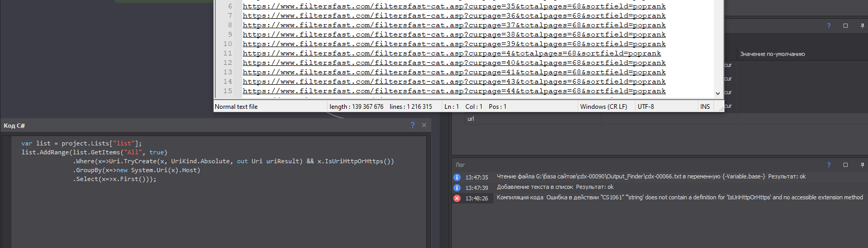Click line number 10 in Notepad++ margin

pyautogui.click(x=228, y=44)
